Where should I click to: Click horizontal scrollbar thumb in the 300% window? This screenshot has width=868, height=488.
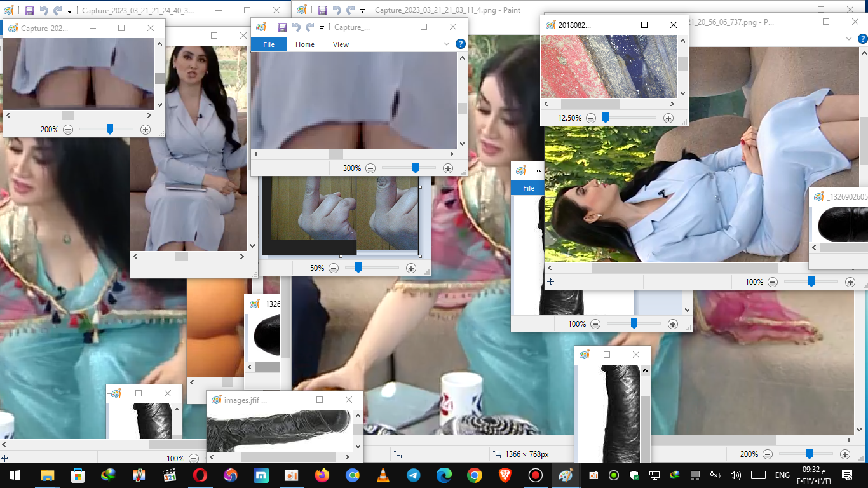[336, 154]
